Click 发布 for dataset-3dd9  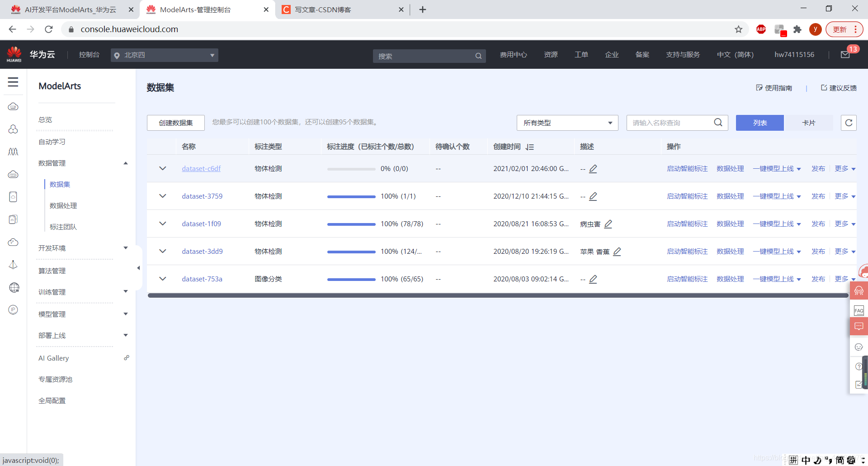(818, 251)
